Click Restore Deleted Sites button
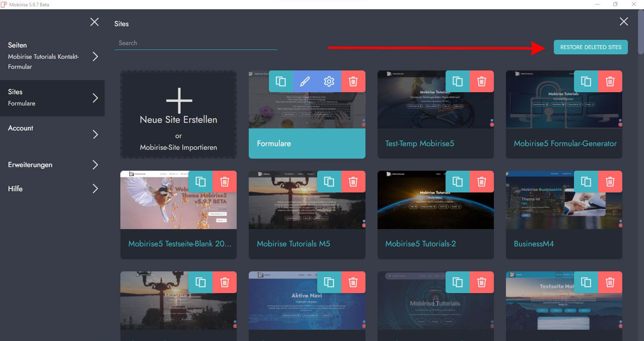The height and width of the screenshot is (341, 644). pos(590,47)
